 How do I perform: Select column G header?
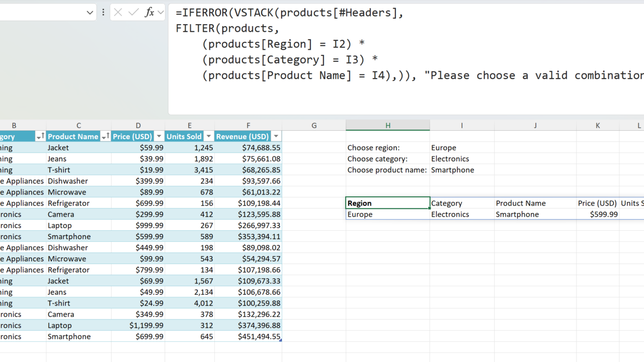click(x=314, y=126)
